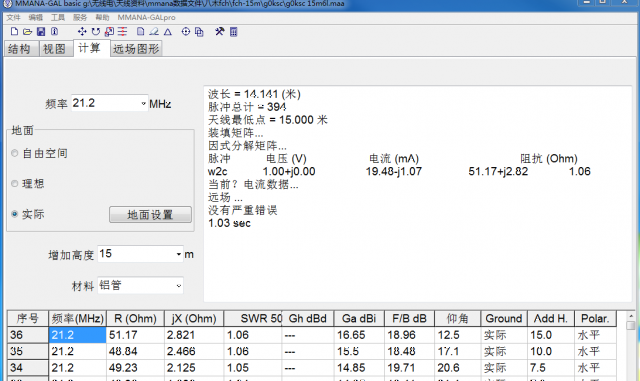Click the Rotate arrow icon
The height and width of the screenshot is (381, 640).
96,31
